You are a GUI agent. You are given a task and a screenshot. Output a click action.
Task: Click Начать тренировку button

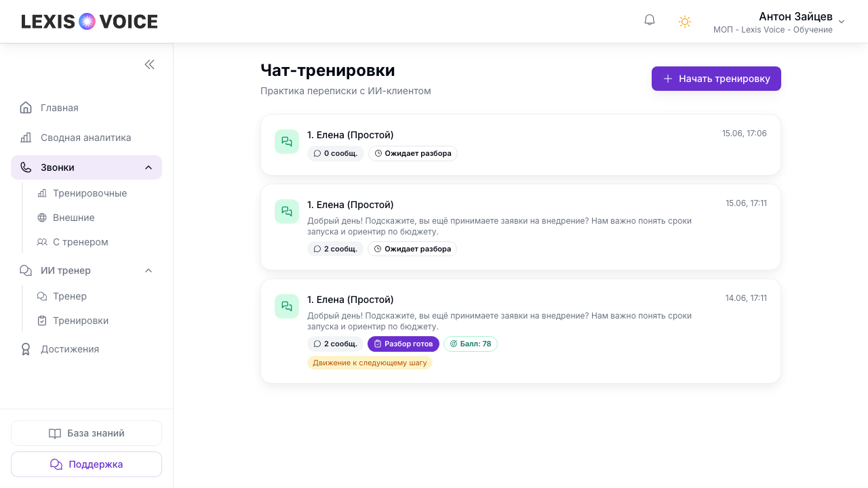[716, 79]
